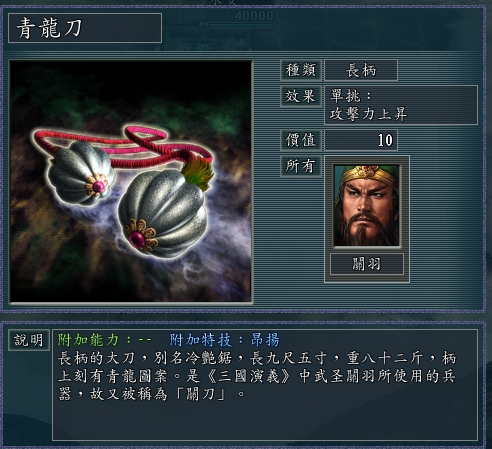
Task: Click the blue 附加特技：昂揚 text
Action: click(x=224, y=340)
